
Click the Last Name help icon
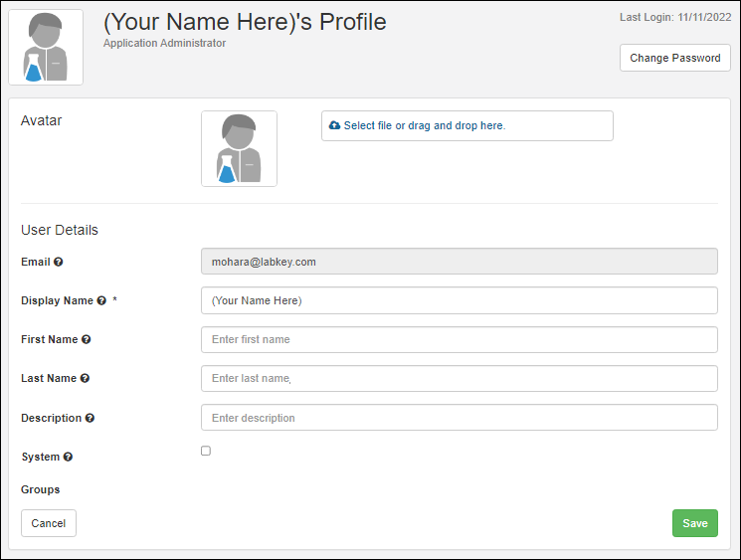click(x=85, y=378)
